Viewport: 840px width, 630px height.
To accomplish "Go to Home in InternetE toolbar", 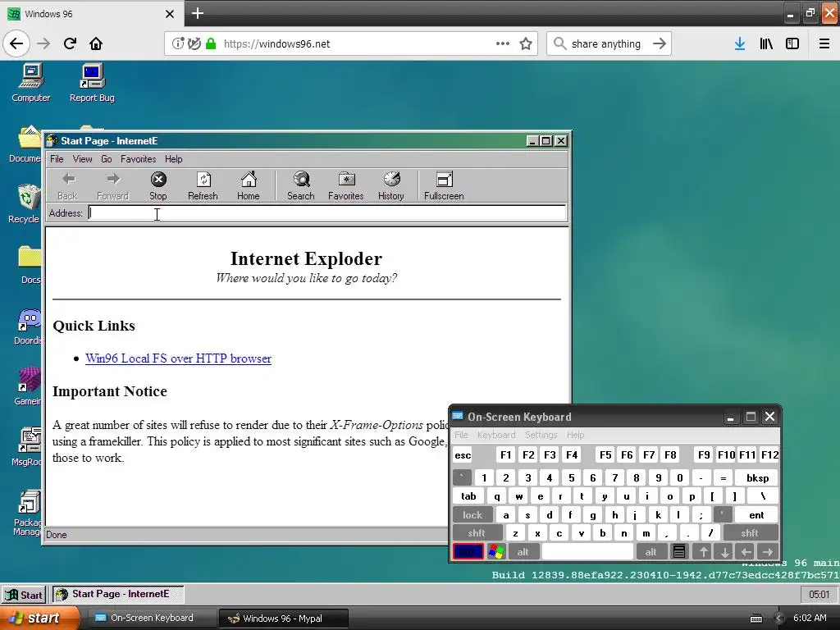I will pos(249,186).
